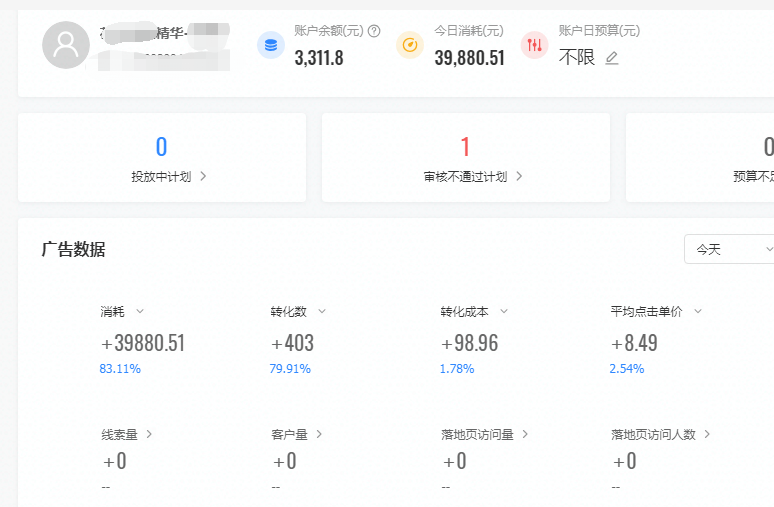Image resolution: width=774 pixels, height=507 pixels.
Task: Edit daily budget via the pencil icon
Action: (612, 58)
